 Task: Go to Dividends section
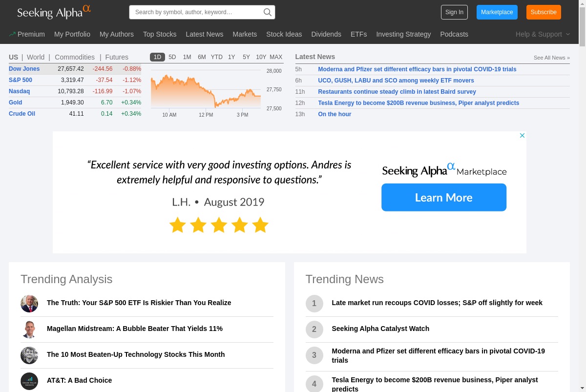326,34
